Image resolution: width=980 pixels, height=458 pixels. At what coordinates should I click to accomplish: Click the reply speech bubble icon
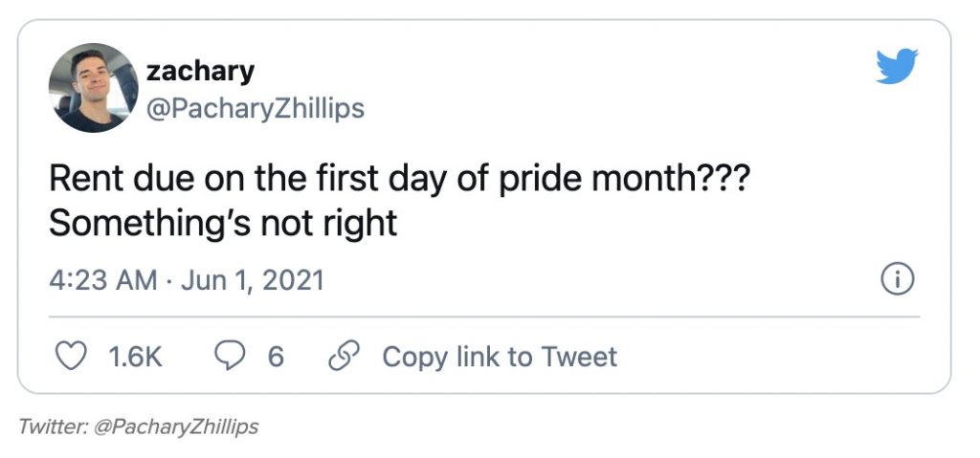point(231,357)
